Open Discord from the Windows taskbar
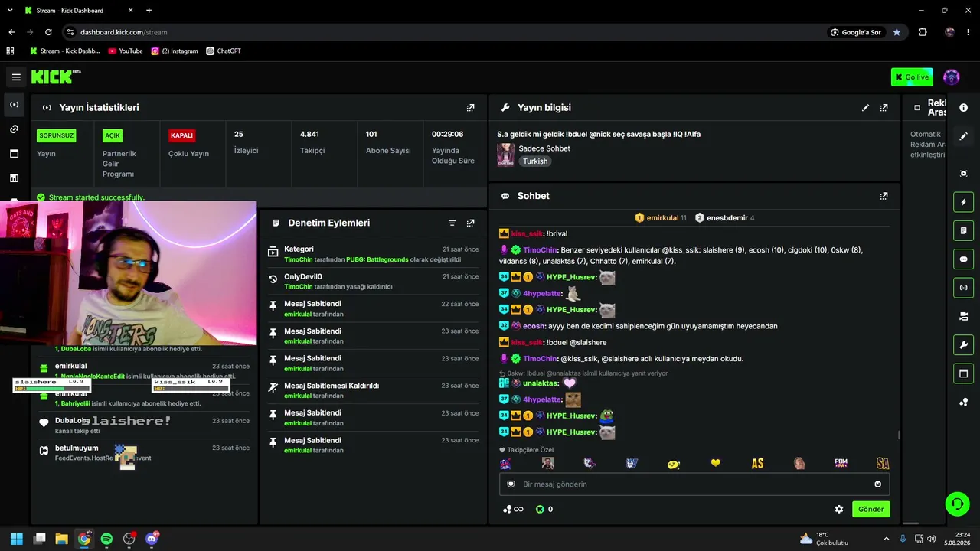The width and height of the screenshot is (980, 551). tap(152, 539)
